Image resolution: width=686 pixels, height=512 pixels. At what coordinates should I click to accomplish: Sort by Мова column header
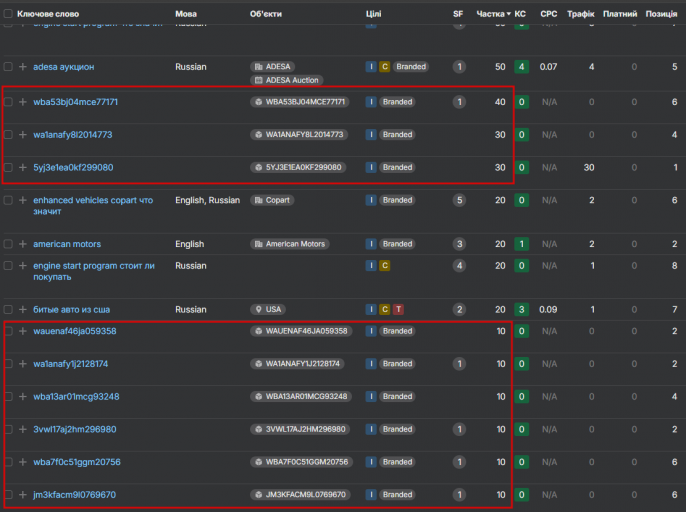pos(186,14)
